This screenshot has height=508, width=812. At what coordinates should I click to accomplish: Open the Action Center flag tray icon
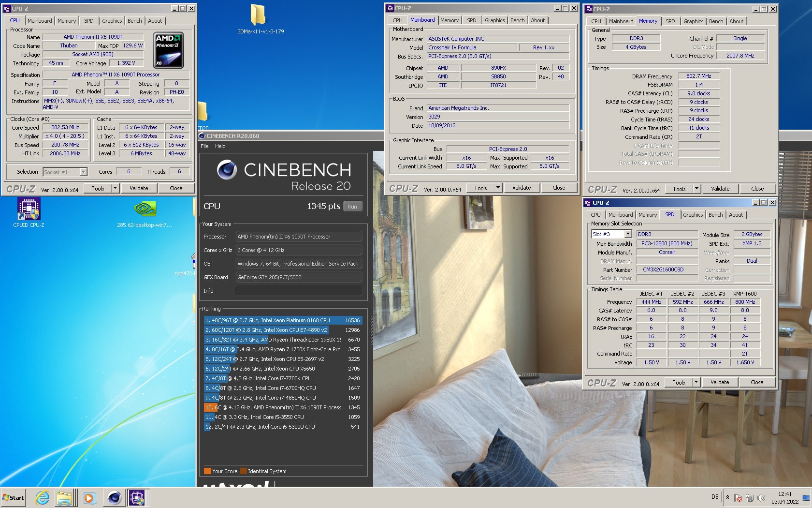pos(738,498)
